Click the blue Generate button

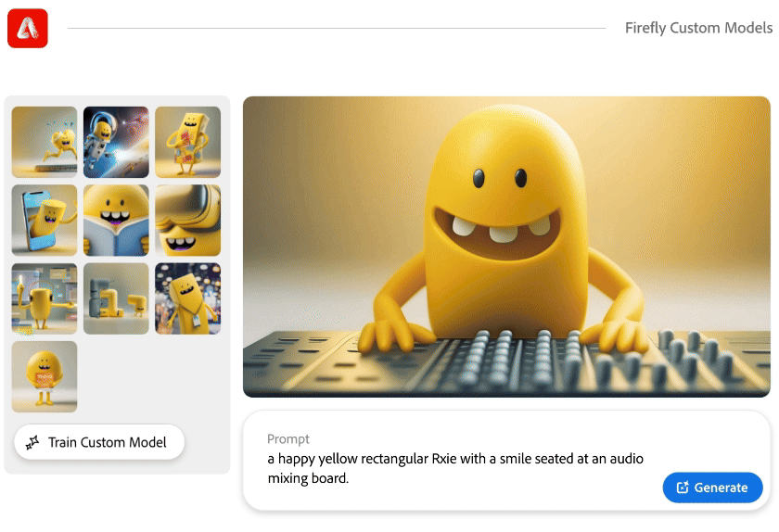(x=712, y=488)
